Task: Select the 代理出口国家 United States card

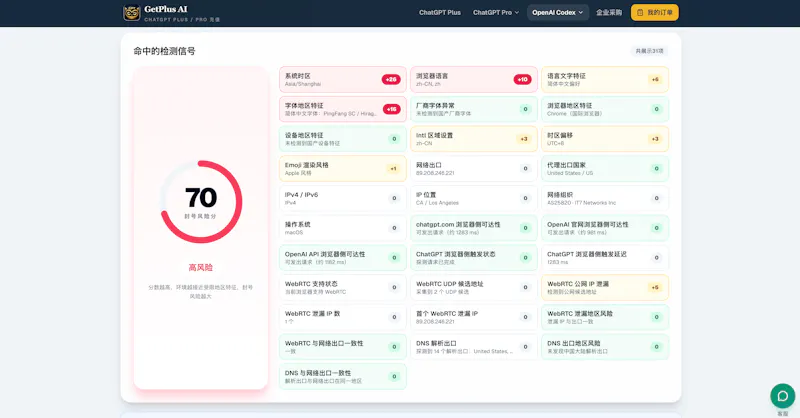Action: tap(605, 169)
